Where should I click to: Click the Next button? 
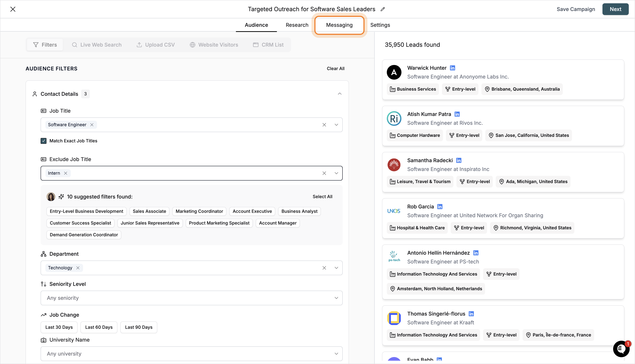point(616,9)
